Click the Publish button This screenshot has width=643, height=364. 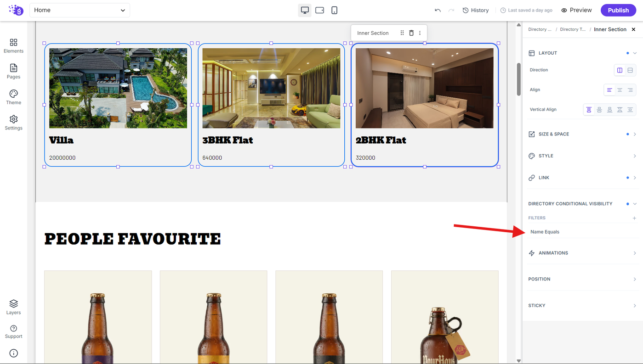click(618, 10)
